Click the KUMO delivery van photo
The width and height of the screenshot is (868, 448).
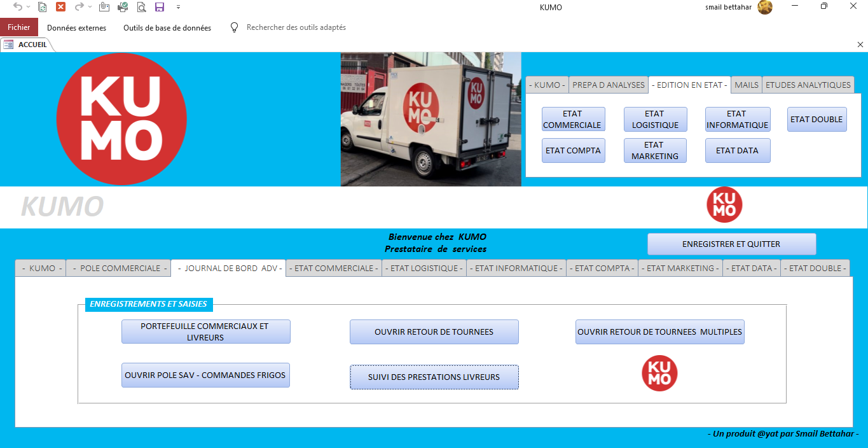pos(431,120)
